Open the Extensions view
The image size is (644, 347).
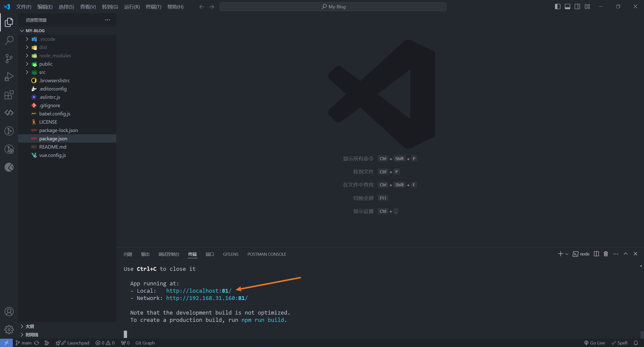tap(9, 95)
